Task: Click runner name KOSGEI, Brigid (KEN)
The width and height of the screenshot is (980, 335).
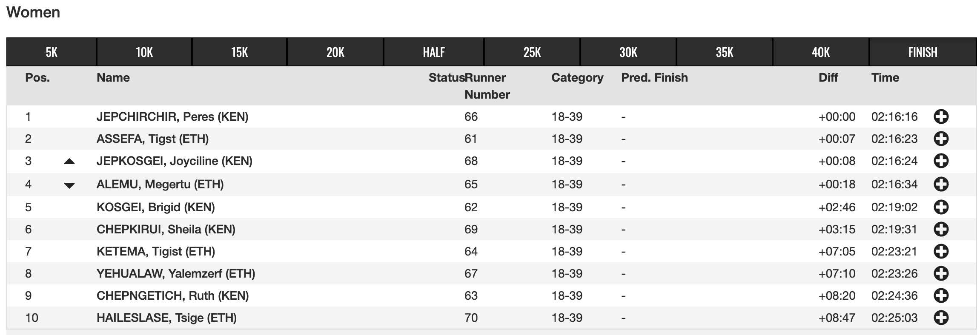Action: click(156, 207)
